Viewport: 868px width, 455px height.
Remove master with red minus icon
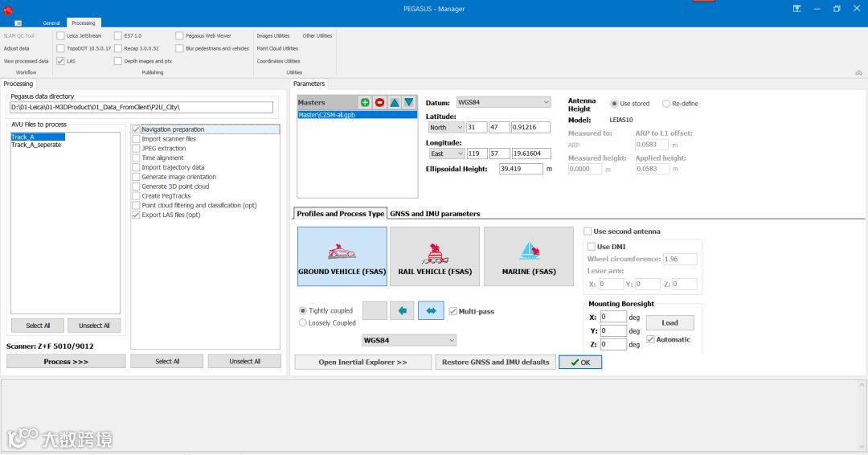[x=379, y=102]
